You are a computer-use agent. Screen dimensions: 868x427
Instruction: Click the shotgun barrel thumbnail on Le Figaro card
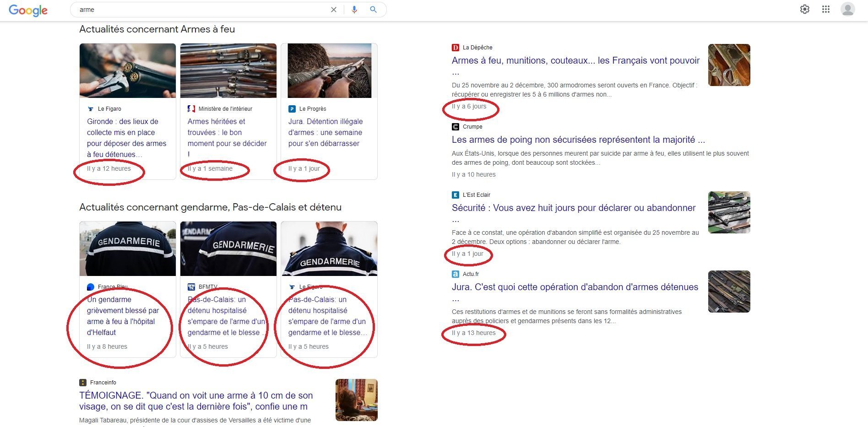(x=128, y=70)
